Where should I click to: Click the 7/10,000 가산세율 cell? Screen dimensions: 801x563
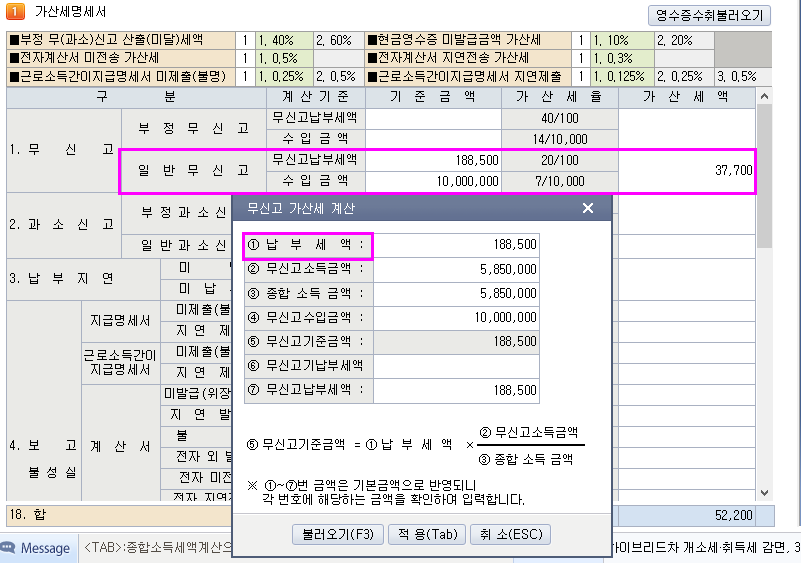560,181
